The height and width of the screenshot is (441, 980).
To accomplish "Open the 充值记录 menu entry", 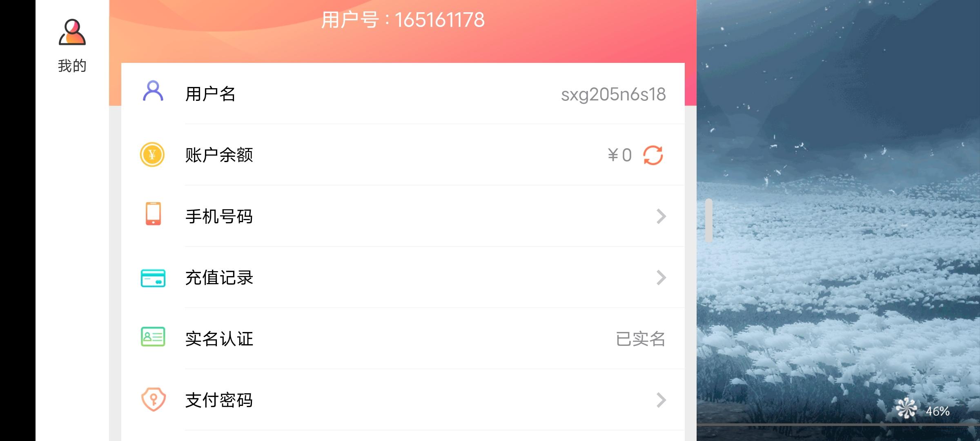I will 403,278.
